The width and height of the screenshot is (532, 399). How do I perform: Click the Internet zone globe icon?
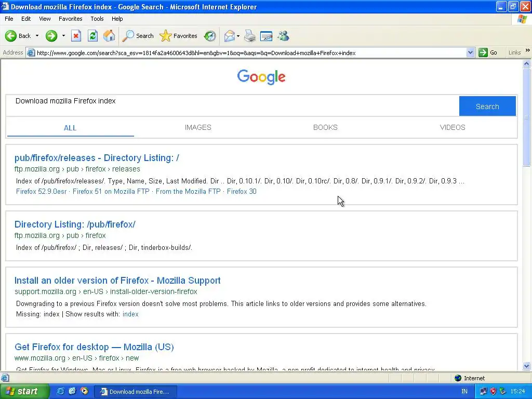pos(458,378)
